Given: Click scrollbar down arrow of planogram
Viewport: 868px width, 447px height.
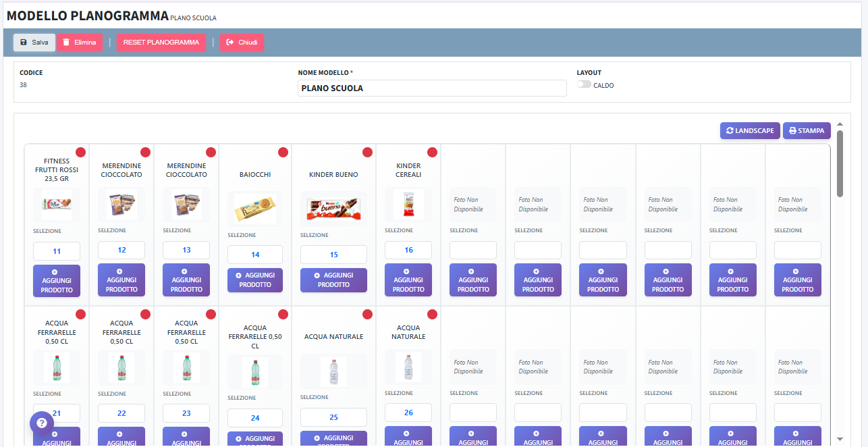Looking at the screenshot, I should coord(840,439).
